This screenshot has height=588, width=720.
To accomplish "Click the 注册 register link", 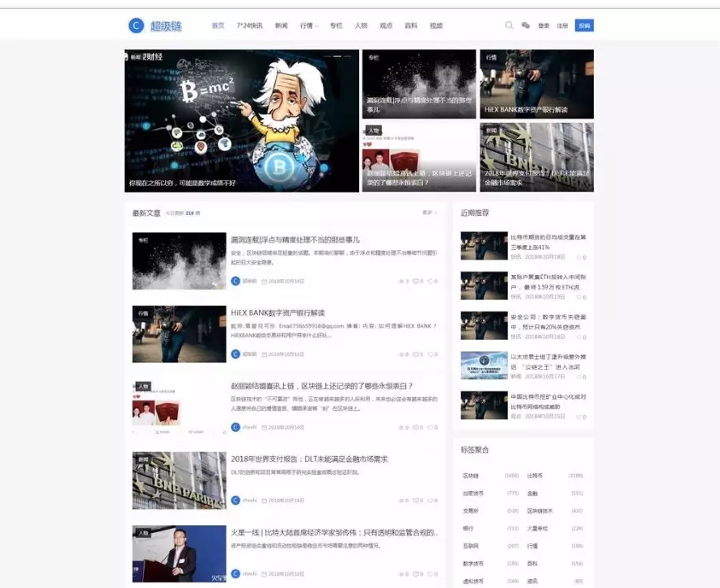I will coord(562,26).
